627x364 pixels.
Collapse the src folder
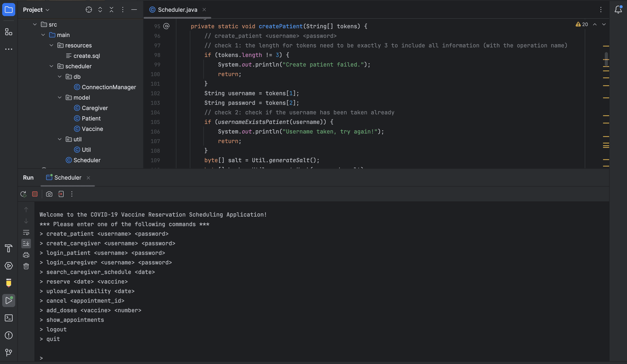coord(35,25)
